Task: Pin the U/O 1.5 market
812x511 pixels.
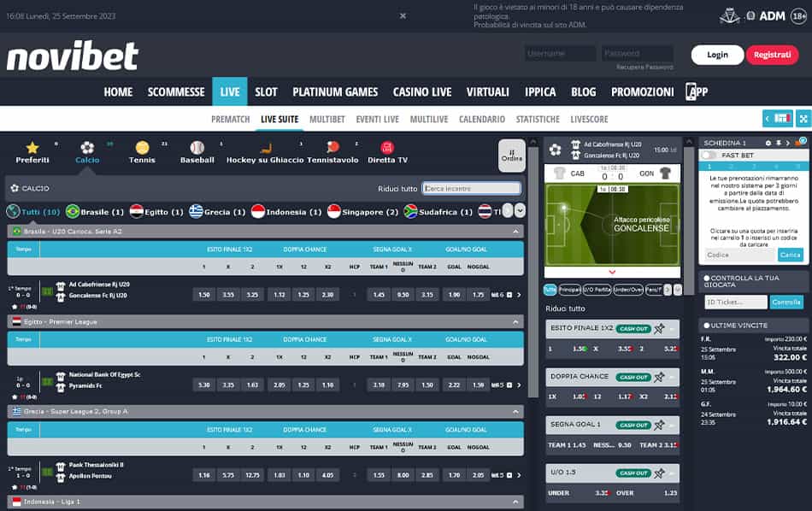Action: click(659, 473)
